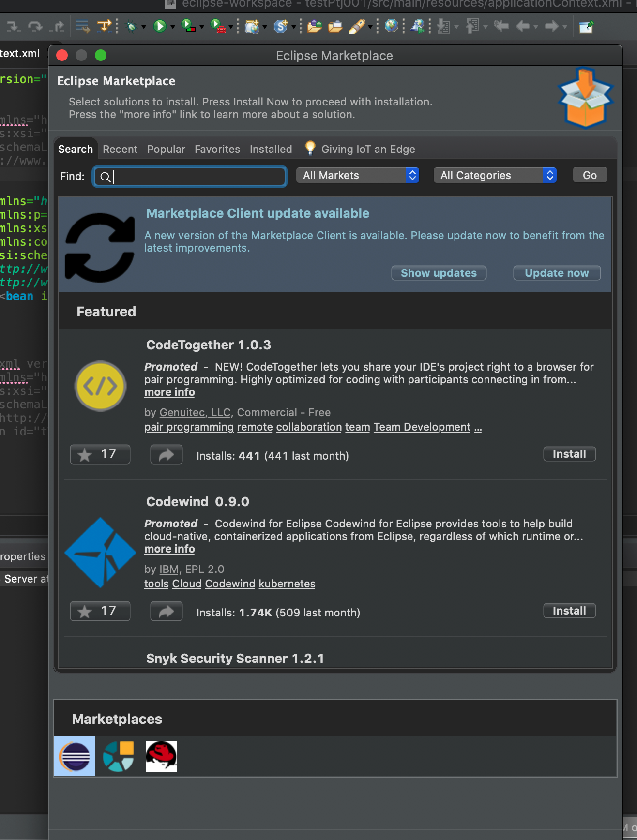
Task: Click the pair programming tag link
Action: point(189,427)
